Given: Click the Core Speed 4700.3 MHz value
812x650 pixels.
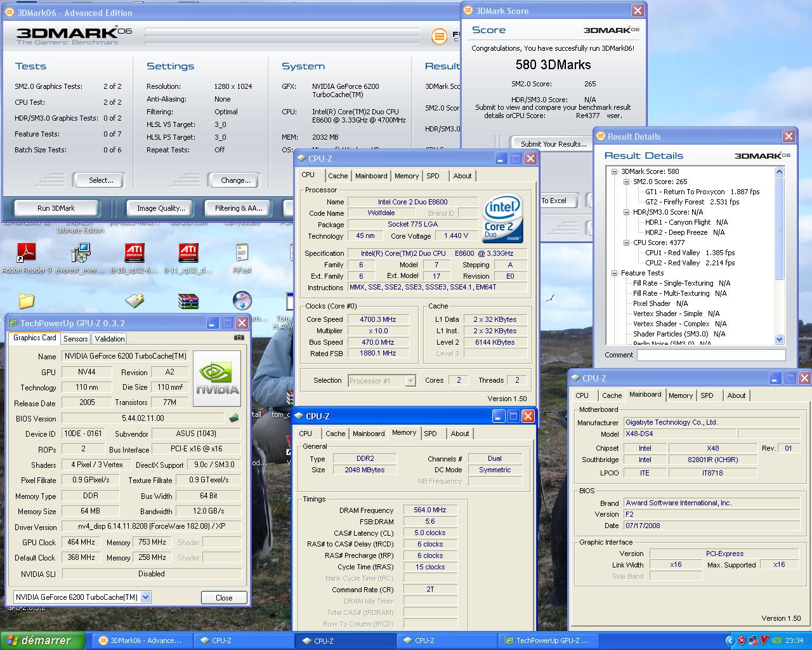Looking at the screenshot, I should (378, 319).
